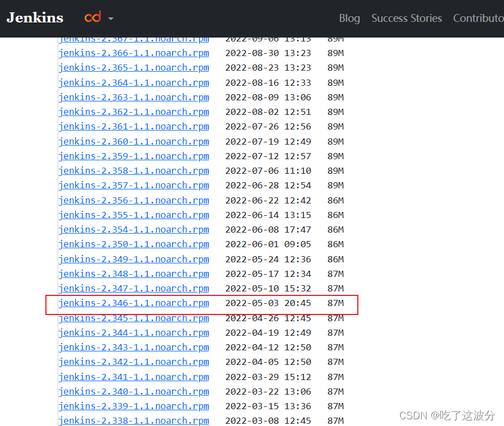Viewport: 504px width, 426px height.
Task: Select the date 2022-07-06 11:10
Action: point(268,170)
